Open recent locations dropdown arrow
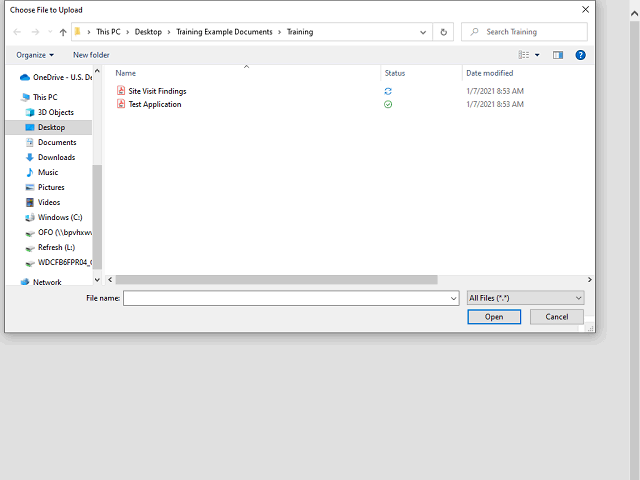This screenshot has width=640, height=480. [x=50, y=32]
